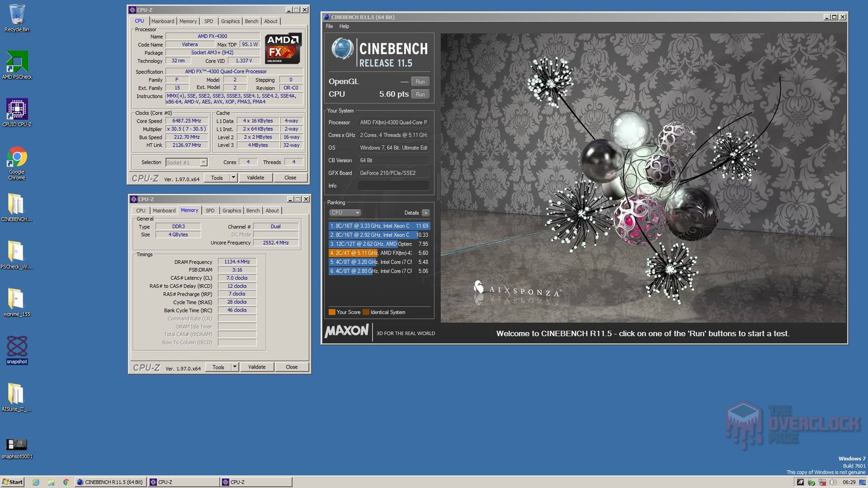Screen dimensions: 868x488
Task: Open the Tools dropdown arrow in the CPU window
Action: (233, 177)
